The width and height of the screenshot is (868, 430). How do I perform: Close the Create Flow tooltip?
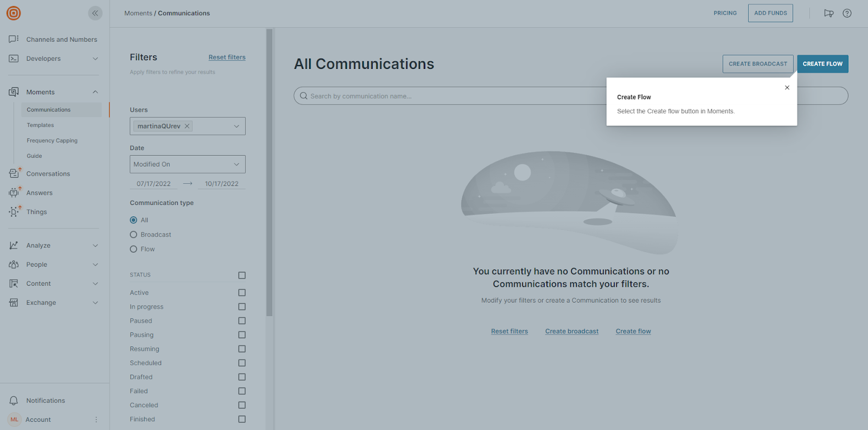click(787, 87)
